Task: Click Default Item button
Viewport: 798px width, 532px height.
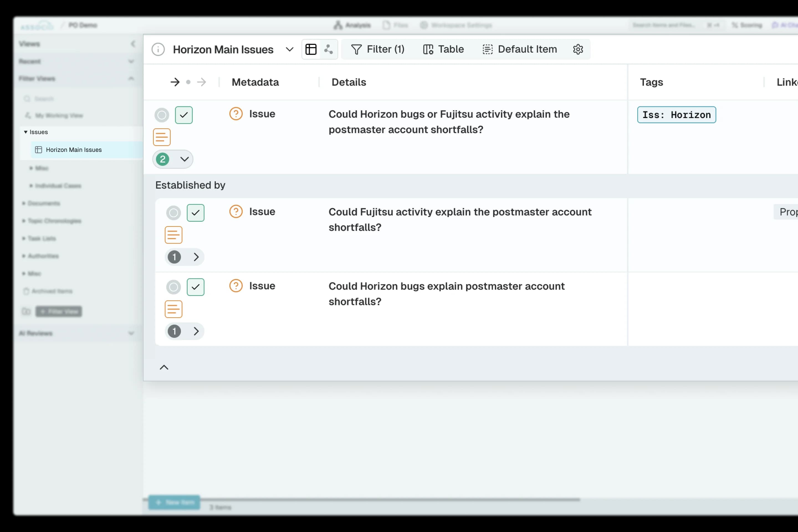Action: point(520,50)
